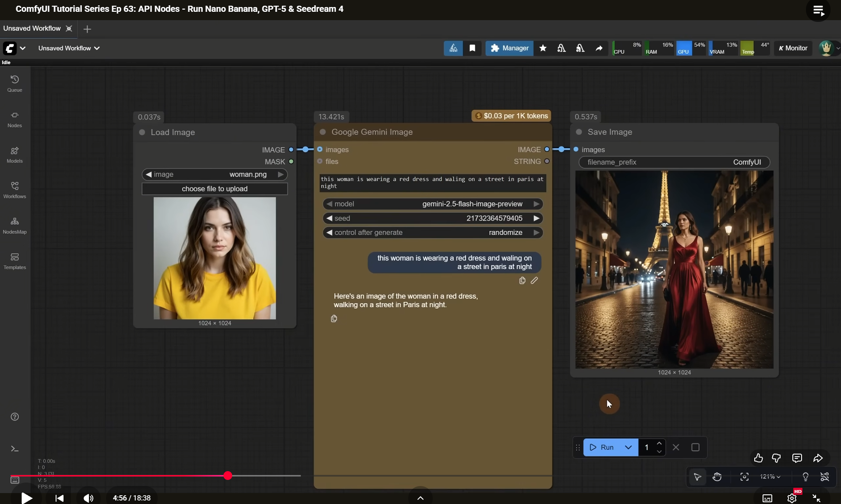Click the bookmark icon in top toolbar
841x504 pixels.
coord(472,48)
